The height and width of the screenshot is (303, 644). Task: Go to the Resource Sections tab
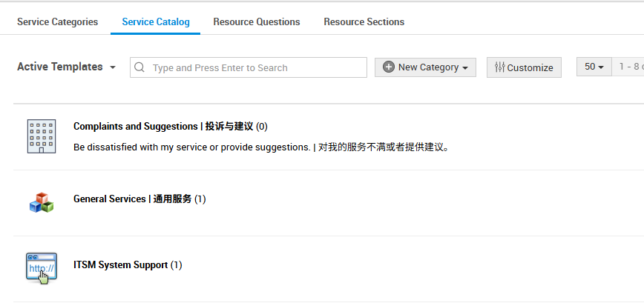pos(364,21)
